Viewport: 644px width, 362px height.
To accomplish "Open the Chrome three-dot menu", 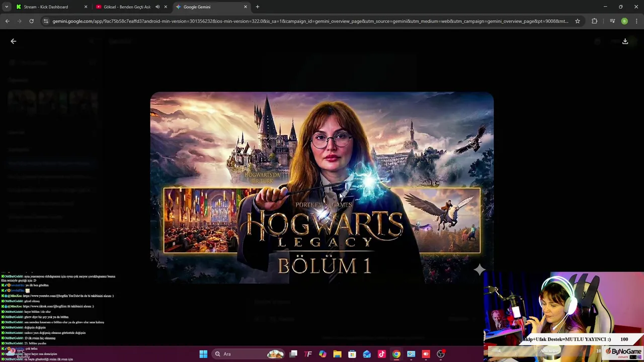I will (x=637, y=21).
